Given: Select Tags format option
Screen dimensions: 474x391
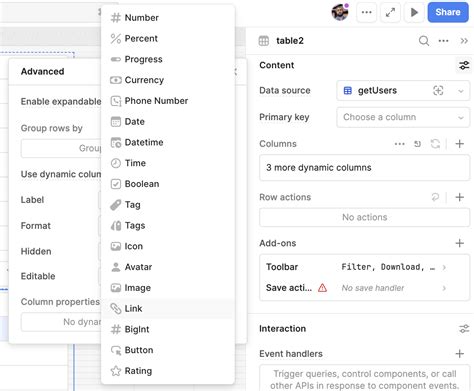Looking at the screenshot, I should coord(168,225).
